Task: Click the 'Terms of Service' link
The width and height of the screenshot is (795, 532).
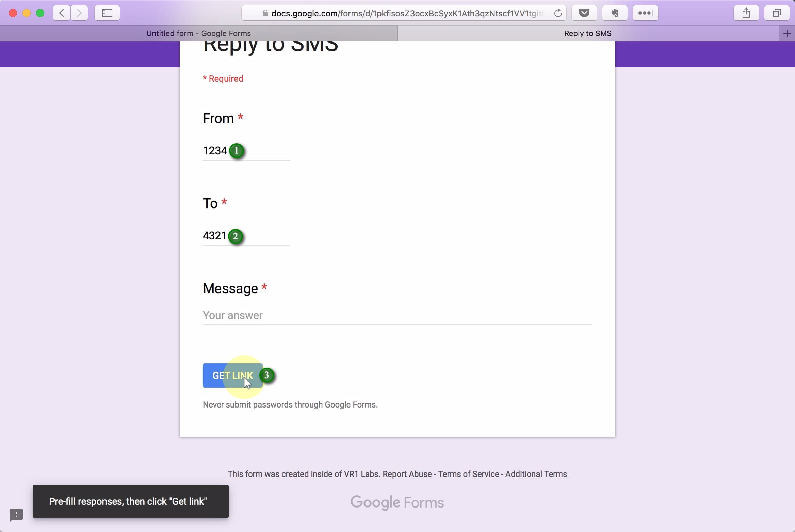Action: 468,474
